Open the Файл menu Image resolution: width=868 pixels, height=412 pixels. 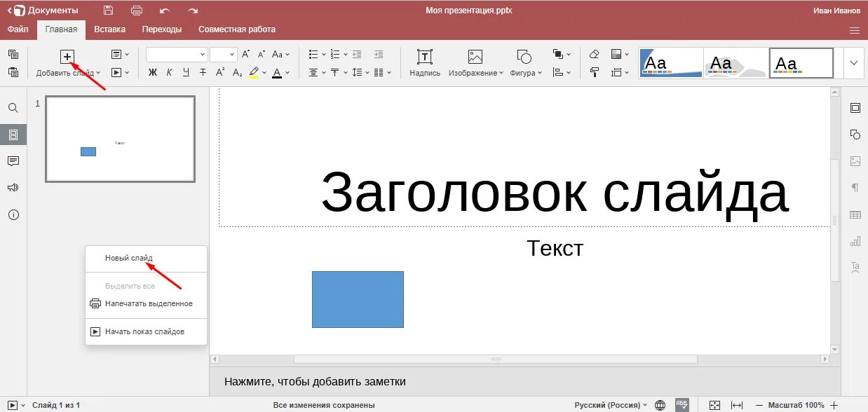18,29
